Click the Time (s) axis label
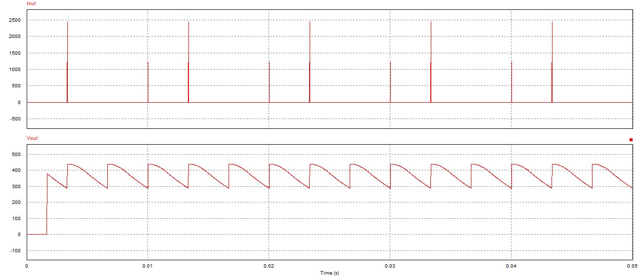644x279 pixels. 329,273
